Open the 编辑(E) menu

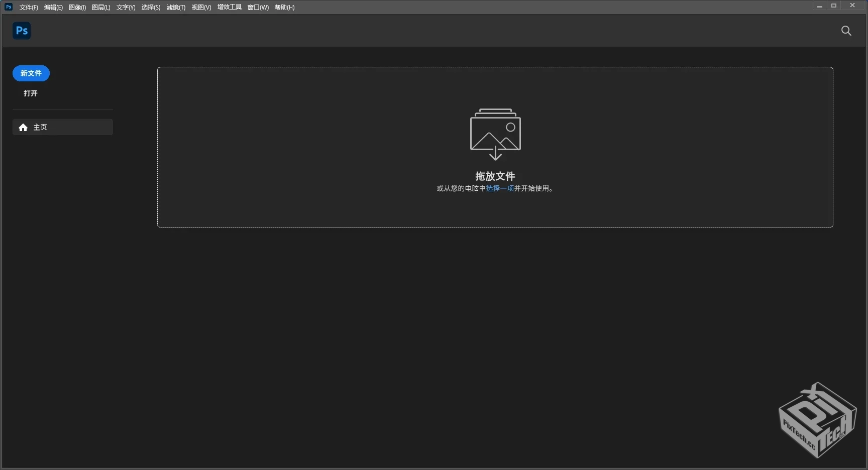coord(53,7)
